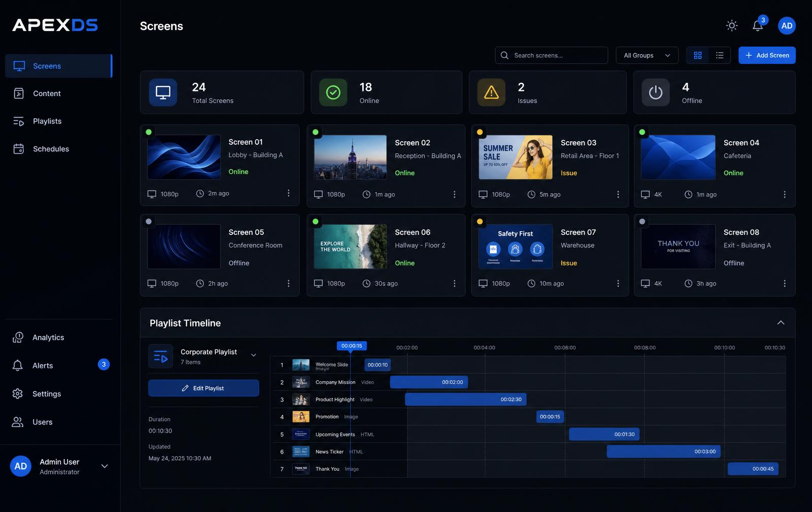Open the Content section
Image resolution: width=812 pixels, height=512 pixels.
coord(58,93)
